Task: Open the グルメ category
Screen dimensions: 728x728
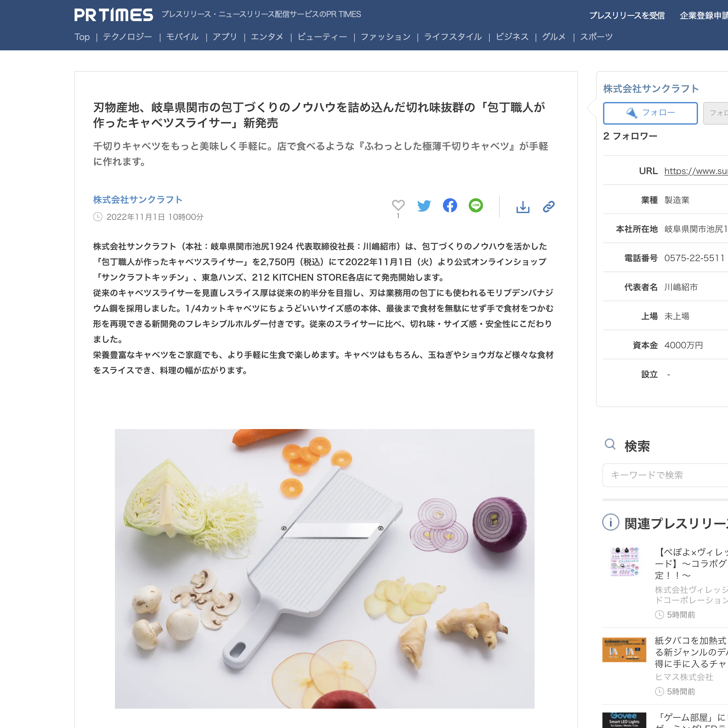Action: pos(554,37)
